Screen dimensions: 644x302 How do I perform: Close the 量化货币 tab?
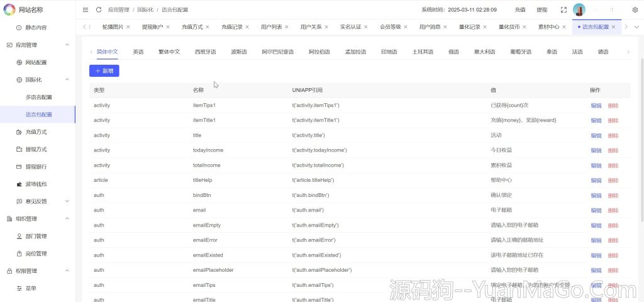pos(525,26)
